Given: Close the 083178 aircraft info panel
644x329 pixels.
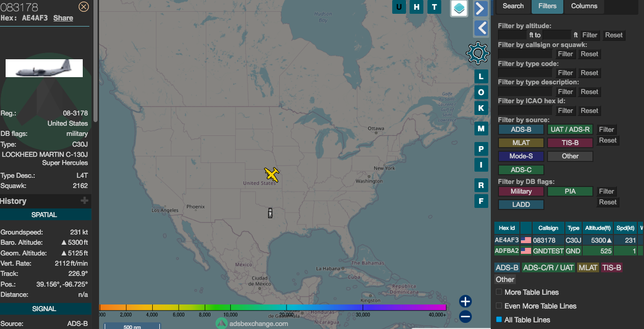Looking at the screenshot, I should click(84, 7).
